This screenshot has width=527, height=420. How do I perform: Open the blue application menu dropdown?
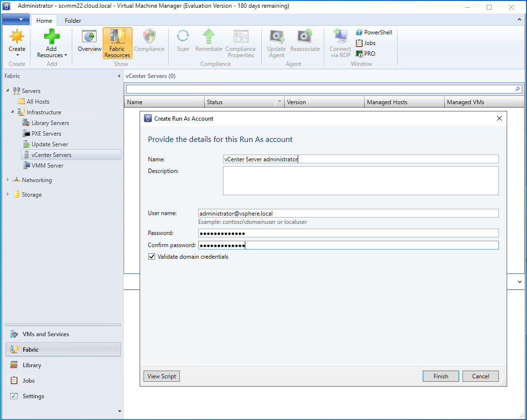click(16, 19)
